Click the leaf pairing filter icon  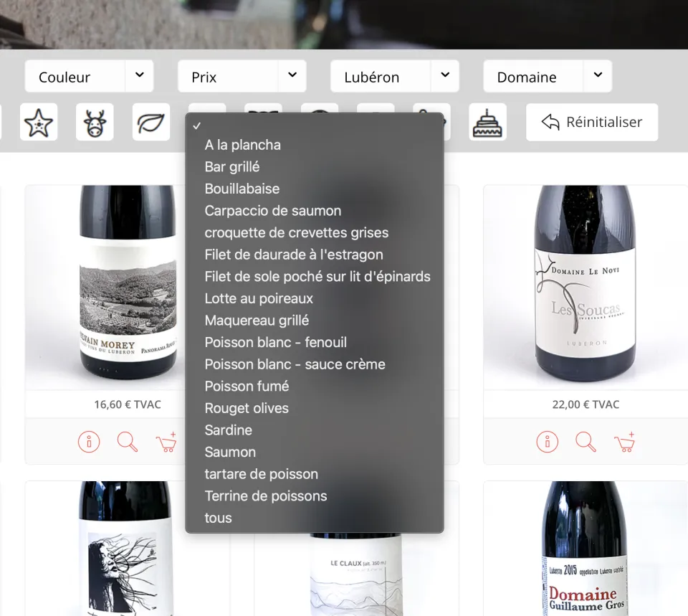151,122
